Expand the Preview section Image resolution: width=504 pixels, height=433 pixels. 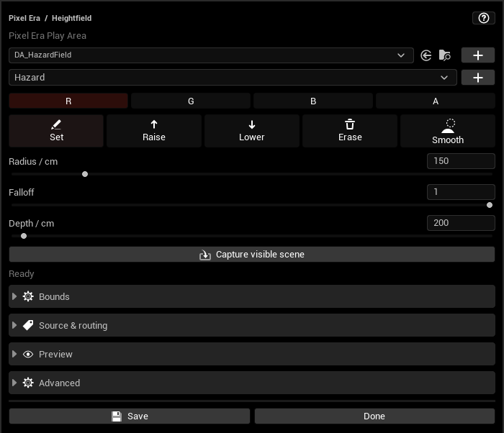(252, 354)
